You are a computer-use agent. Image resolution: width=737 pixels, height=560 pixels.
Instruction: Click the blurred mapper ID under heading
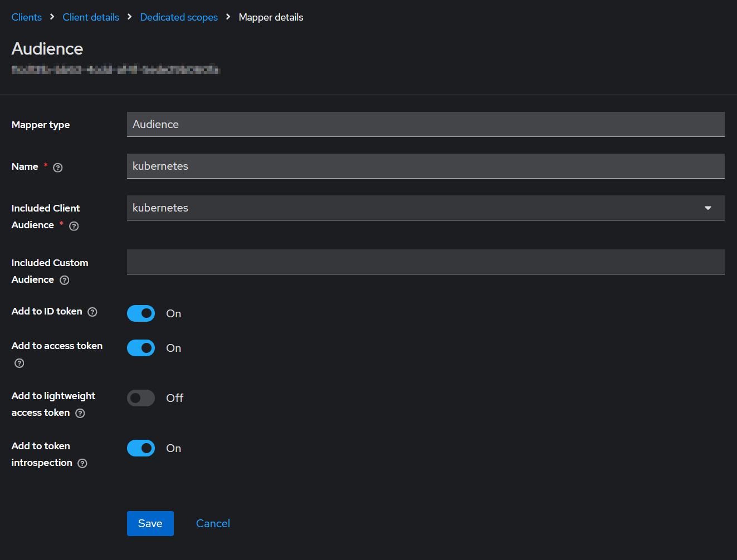coord(116,70)
